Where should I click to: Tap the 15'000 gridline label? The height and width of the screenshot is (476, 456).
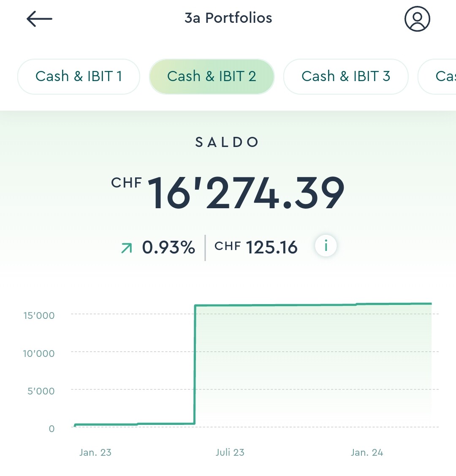pyautogui.click(x=39, y=316)
